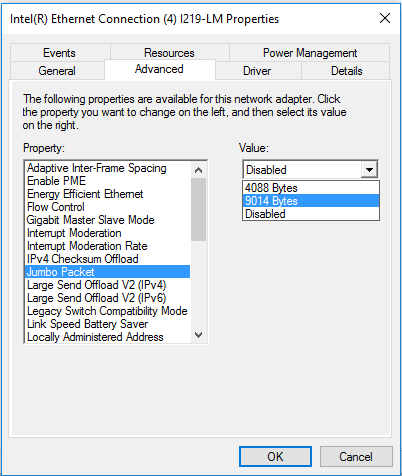Click the Cancel button
402x476 pixels.
(x=356, y=456)
